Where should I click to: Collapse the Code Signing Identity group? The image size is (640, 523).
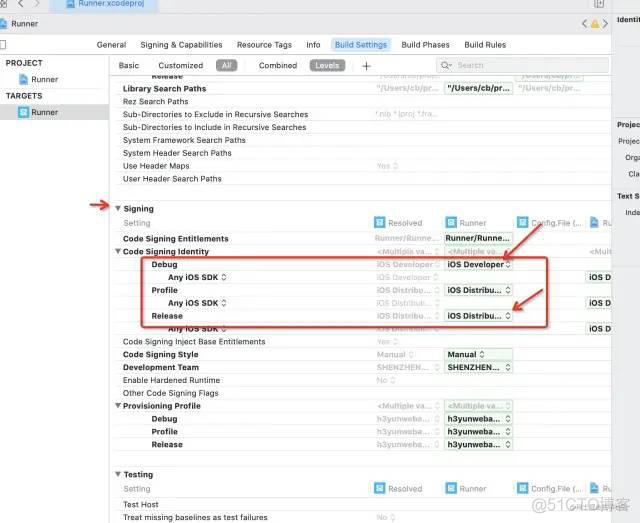click(118, 251)
